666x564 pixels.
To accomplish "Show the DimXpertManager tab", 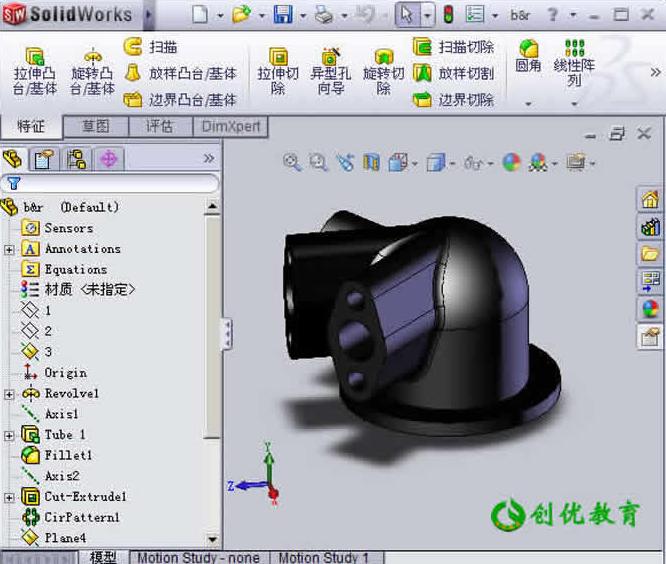I will click(x=109, y=159).
